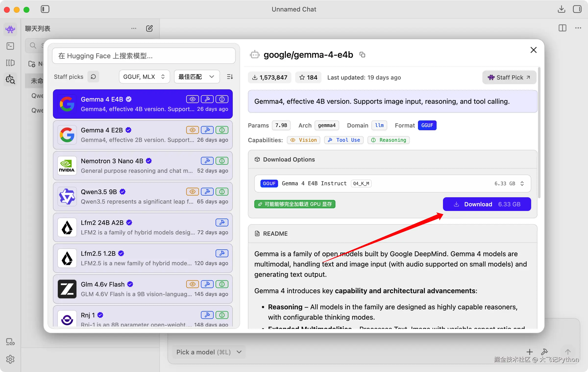Select the Lfm2.5 1.2B model entry
Image resolution: width=588 pixels, height=372 pixels.
pyautogui.click(x=143, y=258)
